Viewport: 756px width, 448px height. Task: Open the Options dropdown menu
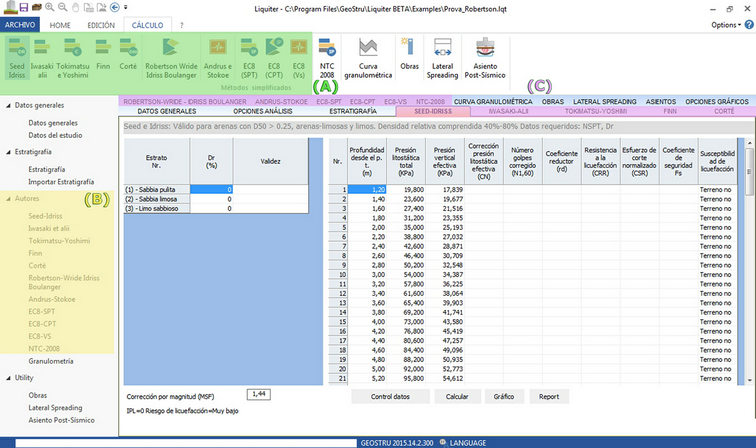726,25
